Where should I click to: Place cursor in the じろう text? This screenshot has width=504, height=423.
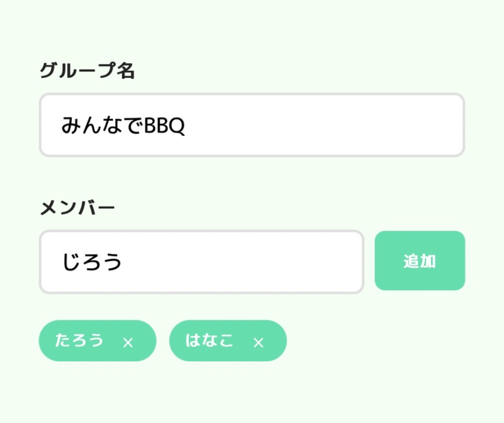pos(92,262)
